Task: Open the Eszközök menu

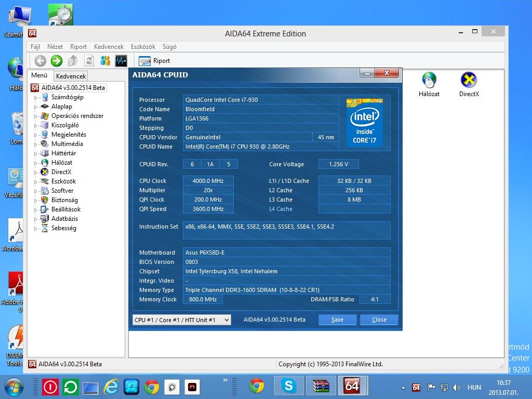Action: pos(143,47)
